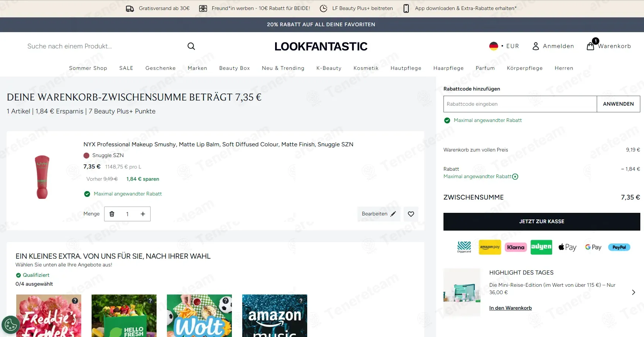Click the 20% Rabatt promo banner
The width and height of the screenshot is (644, 337).
click(x=321, y=24)
